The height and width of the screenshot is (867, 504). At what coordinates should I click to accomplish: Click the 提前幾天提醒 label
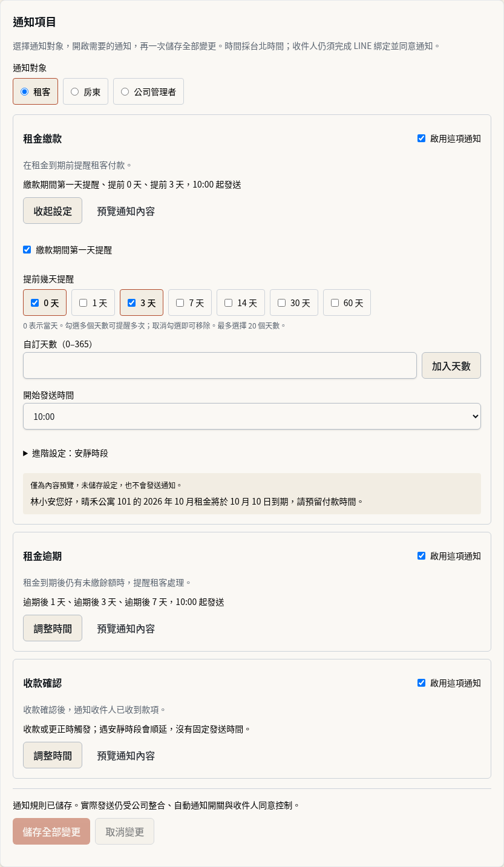tap(48, 279)
